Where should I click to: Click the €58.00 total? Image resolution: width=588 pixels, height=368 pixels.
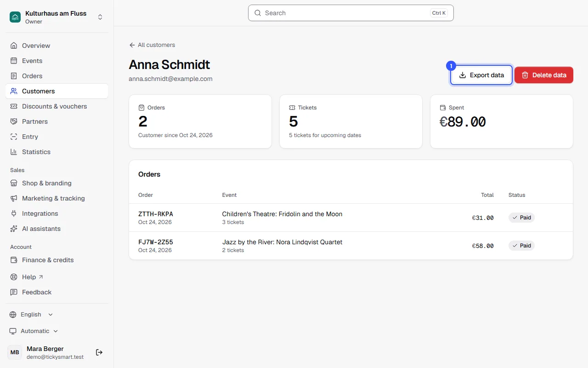[x=483, y=246]
